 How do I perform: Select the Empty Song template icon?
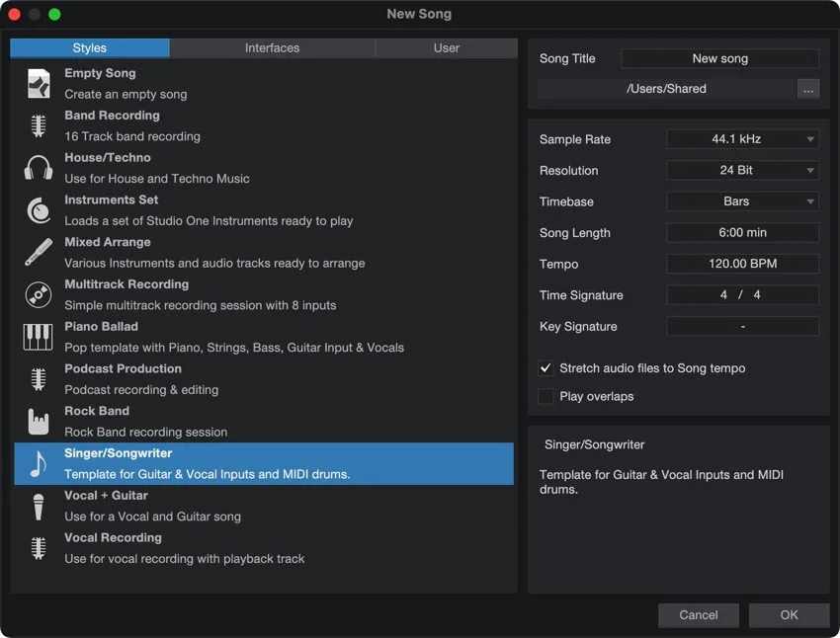(38, 83)
